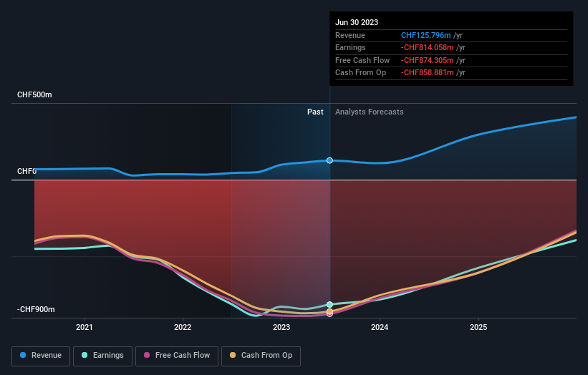Click the 2025 x-axis label
This screenshot has height=375, width=588.
478,327
